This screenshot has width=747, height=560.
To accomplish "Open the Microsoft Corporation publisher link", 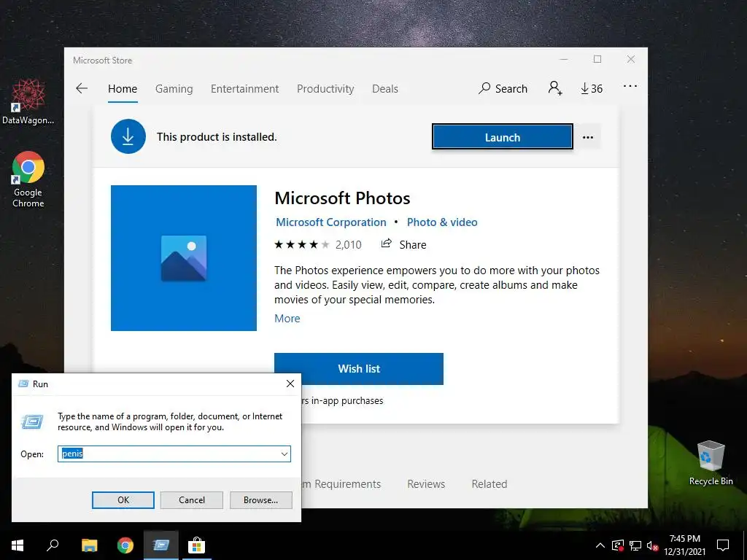I will coord(331,222).
